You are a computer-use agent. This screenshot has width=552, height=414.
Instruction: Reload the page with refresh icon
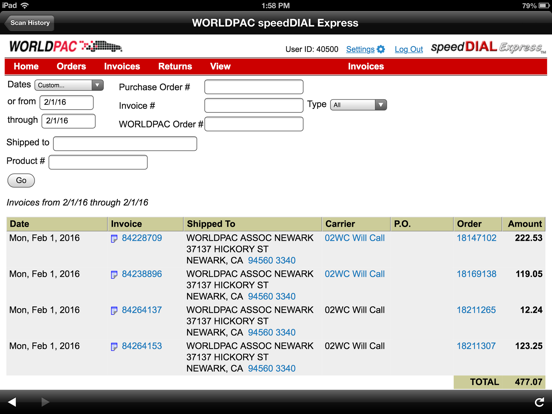pyautogui.click(x=539, y=402)
